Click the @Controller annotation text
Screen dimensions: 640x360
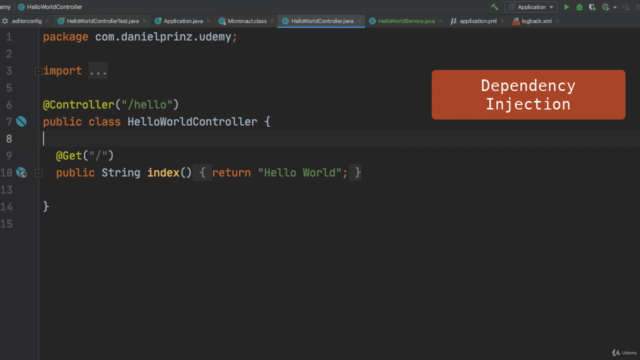coord(79,105)
